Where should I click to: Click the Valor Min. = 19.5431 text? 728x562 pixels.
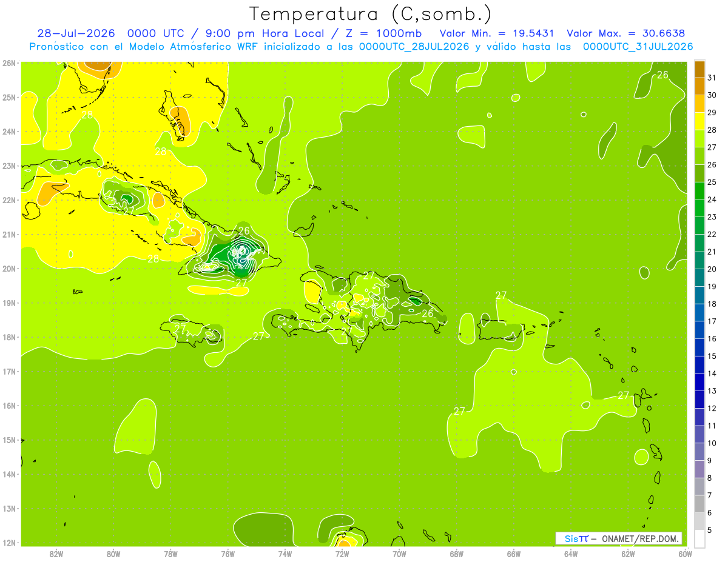[499, 33]
